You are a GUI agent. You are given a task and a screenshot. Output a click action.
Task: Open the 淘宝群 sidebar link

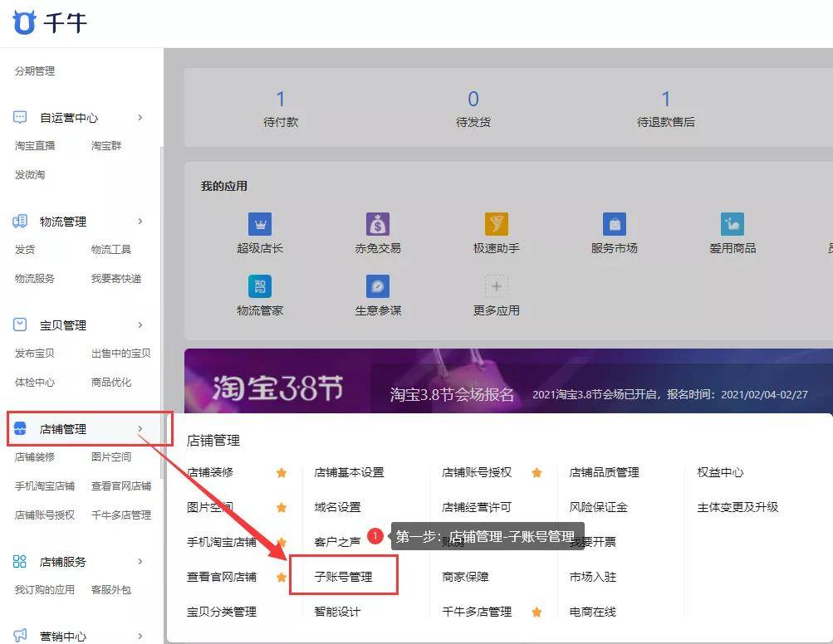point(106,145)
